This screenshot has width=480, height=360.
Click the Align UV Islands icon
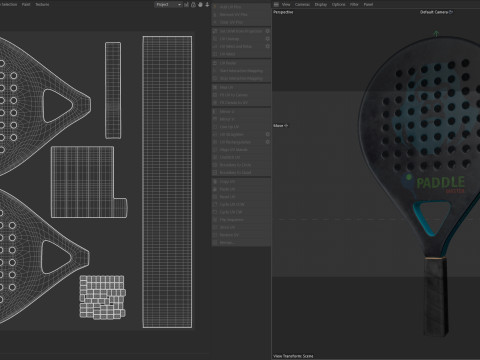215,150
